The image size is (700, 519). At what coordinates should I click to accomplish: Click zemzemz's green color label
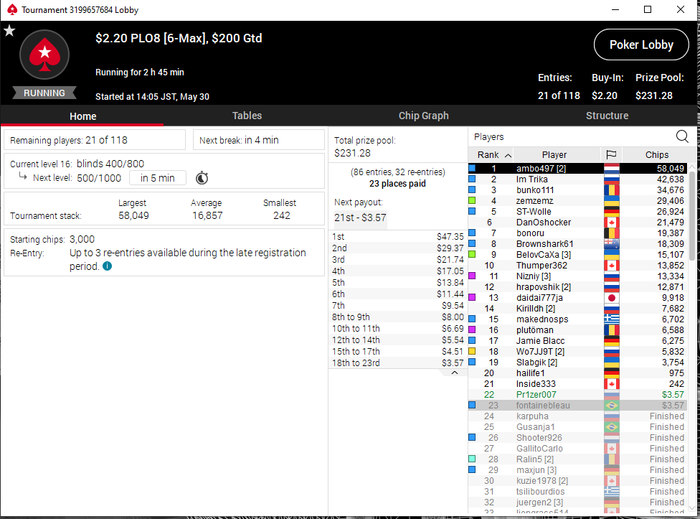(472, 201)
